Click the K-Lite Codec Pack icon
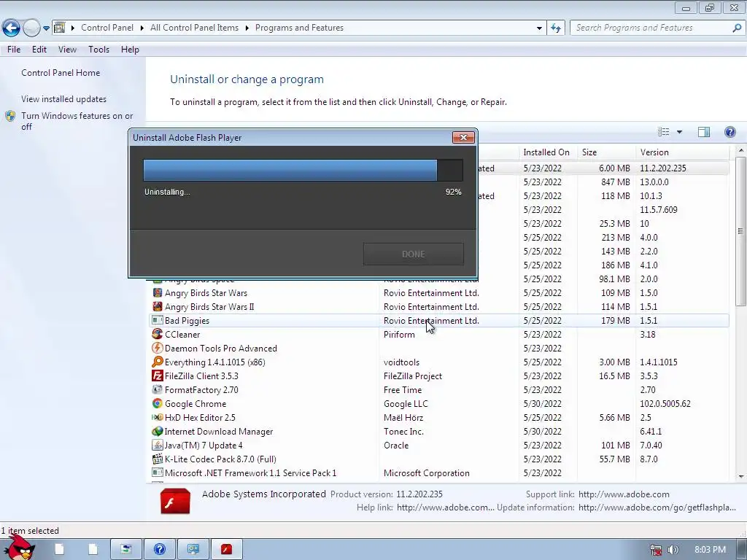 tap(158, 459)
